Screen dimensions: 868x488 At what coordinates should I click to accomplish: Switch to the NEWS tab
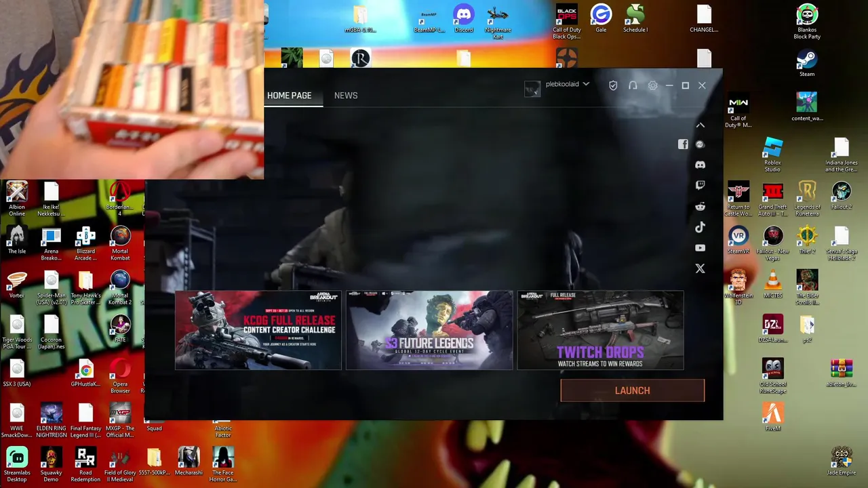tap(346, 96)
